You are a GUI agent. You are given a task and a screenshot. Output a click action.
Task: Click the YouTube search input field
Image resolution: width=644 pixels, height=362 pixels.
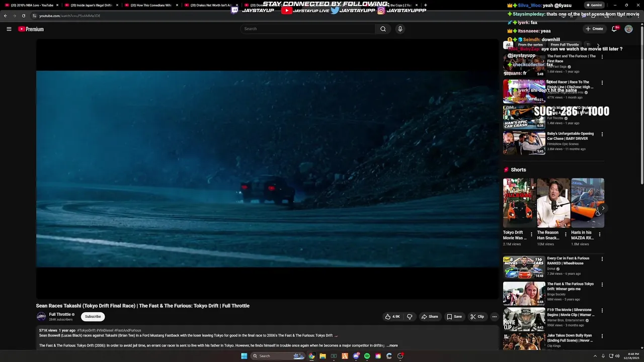[x=307, y=29]
